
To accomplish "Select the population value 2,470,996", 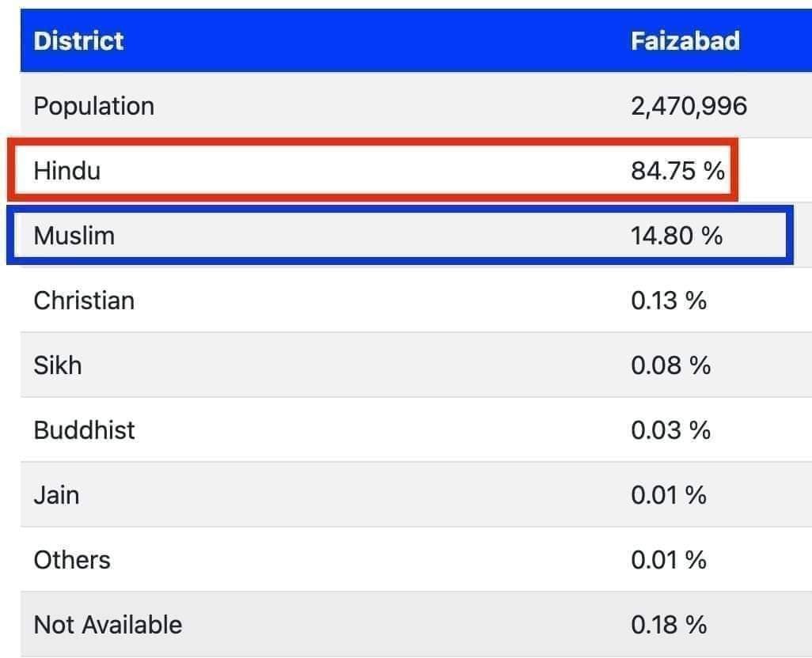I will click(x=689, y=106).
